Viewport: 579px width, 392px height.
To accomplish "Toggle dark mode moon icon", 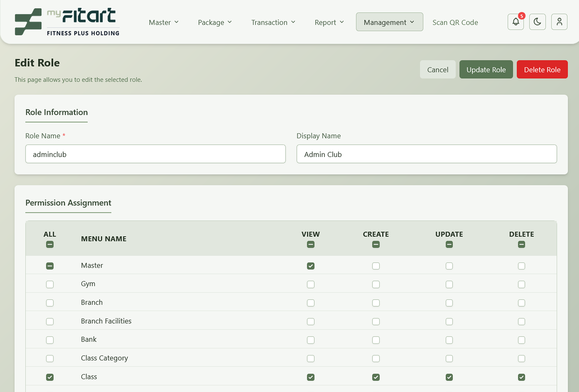I will point(537,22).
